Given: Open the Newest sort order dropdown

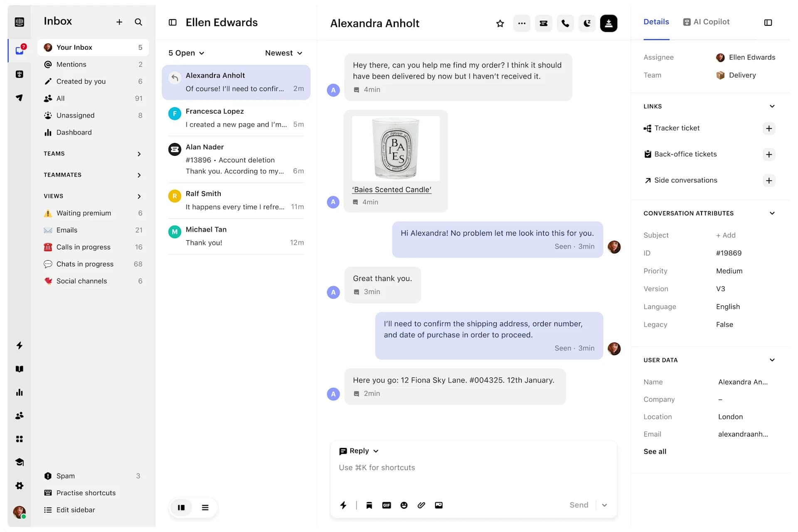Looking at the screenshot, I should pyautogui.click(x=283, y=53).
